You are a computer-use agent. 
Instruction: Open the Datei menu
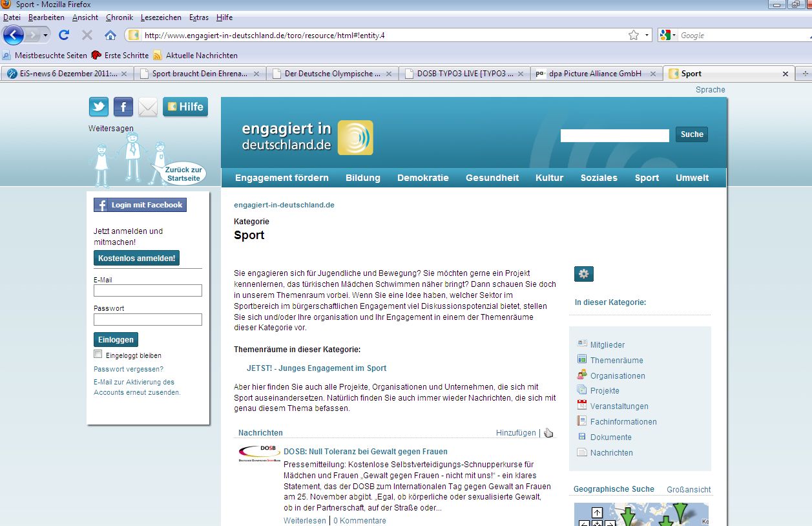coord(12,17)
